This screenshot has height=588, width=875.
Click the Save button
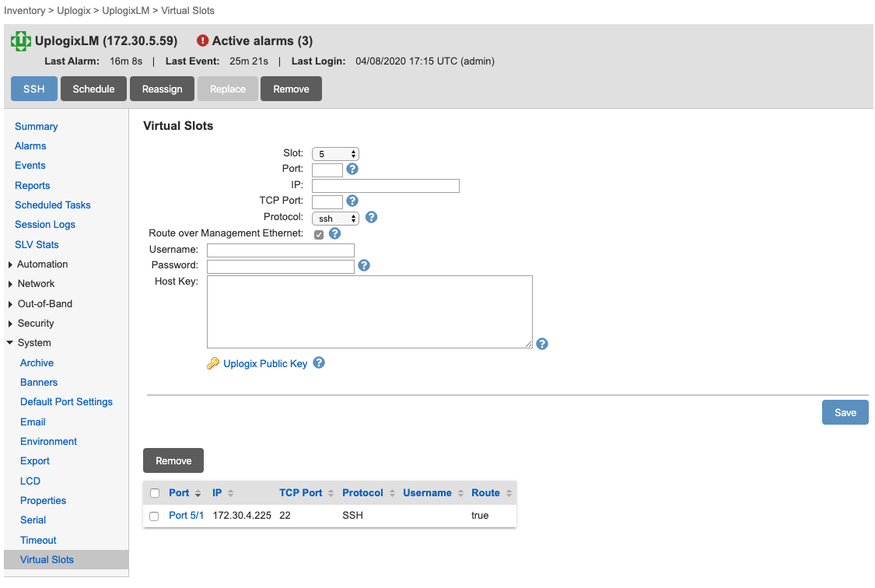[x=845, y=412]
